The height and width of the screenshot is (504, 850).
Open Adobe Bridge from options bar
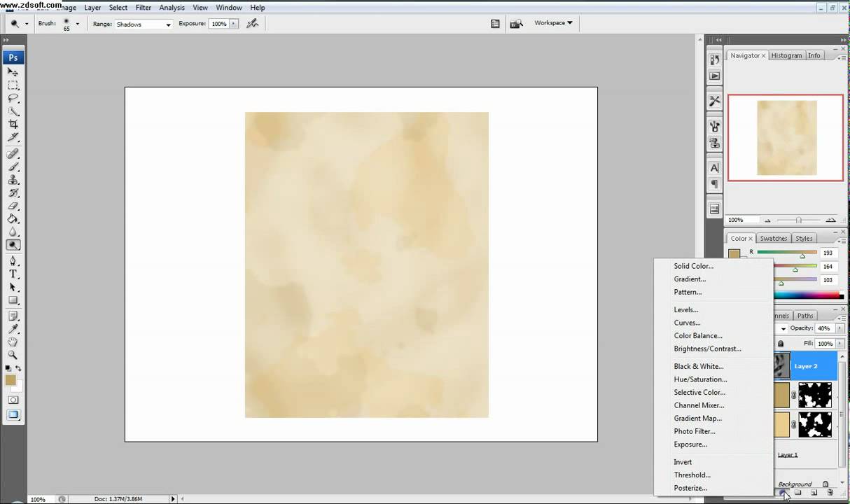tap(516, 24)
